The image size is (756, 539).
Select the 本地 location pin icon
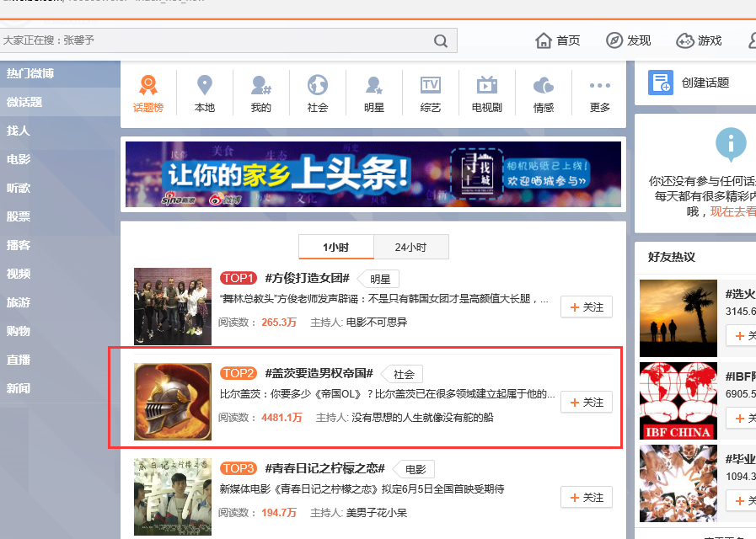tap(205, 85)
